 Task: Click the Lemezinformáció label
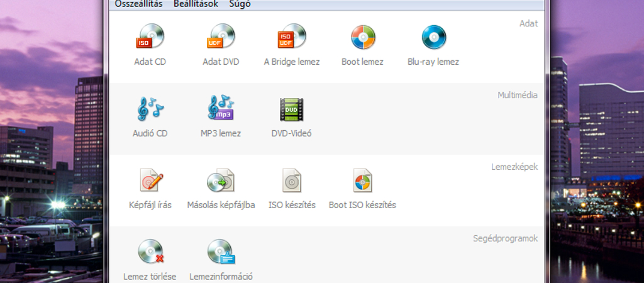point(221,277)
